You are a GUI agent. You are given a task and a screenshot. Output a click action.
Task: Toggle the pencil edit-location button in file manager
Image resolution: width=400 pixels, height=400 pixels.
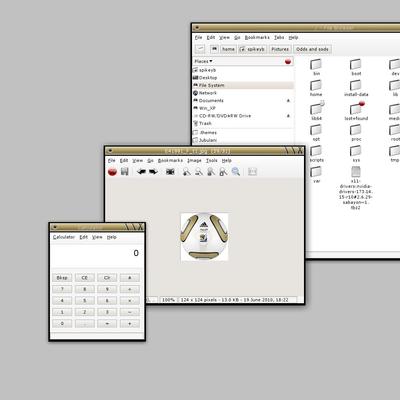coord(200,49)
